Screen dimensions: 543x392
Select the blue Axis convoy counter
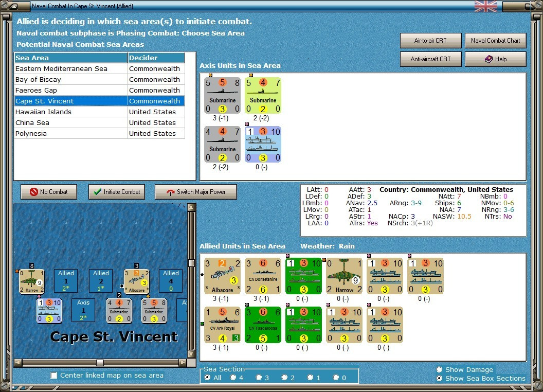click(x=263, y=145)
